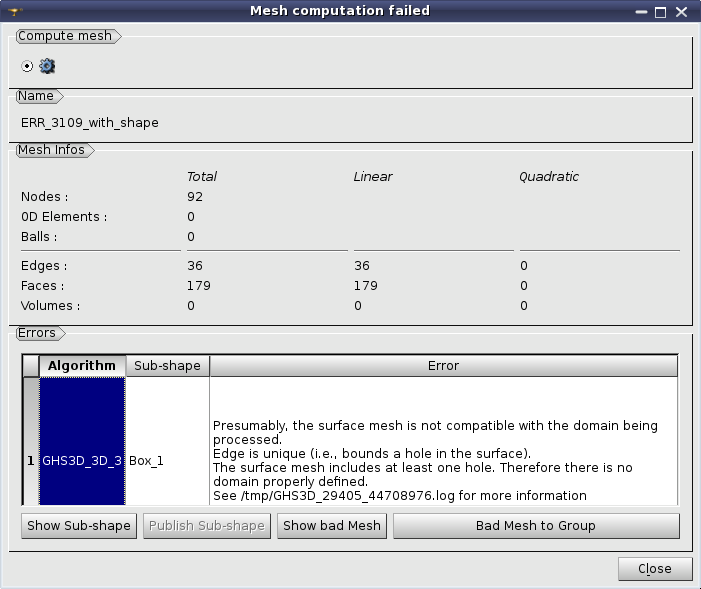Viewport: 701px width, 589px height.
Task: Click the error message text cell
Action: 443,461
